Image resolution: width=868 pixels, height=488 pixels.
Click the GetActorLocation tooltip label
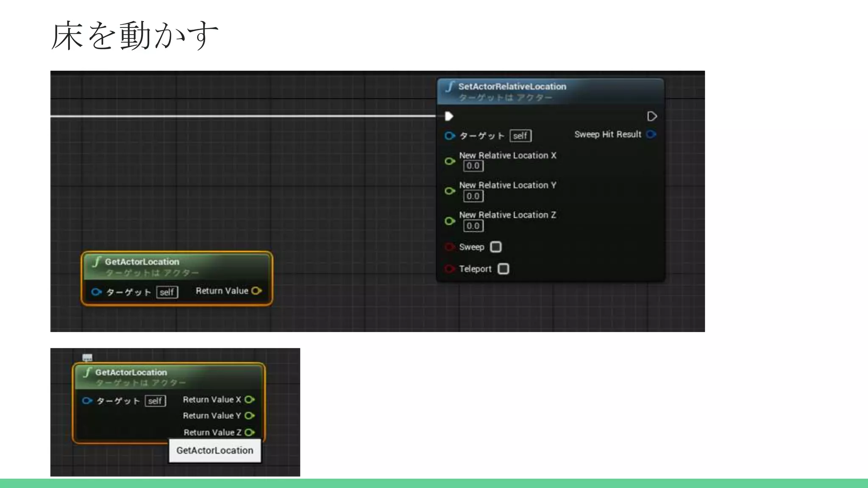click(x=214, y=450)
